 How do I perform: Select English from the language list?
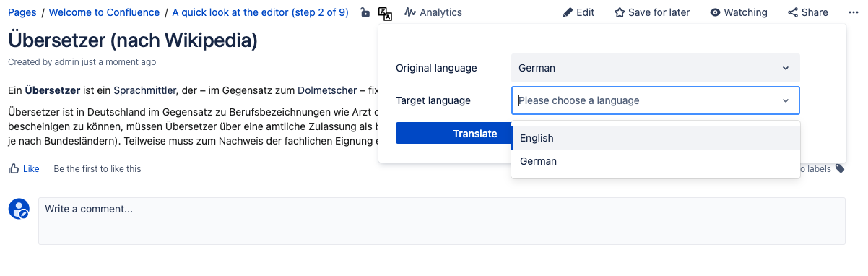tap(656, 138)
